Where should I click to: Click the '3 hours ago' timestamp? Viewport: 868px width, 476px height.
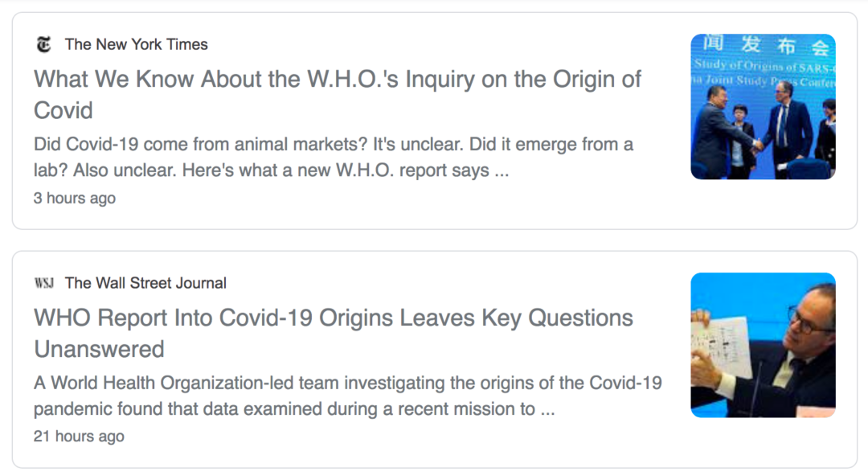[x=75, y=198]
